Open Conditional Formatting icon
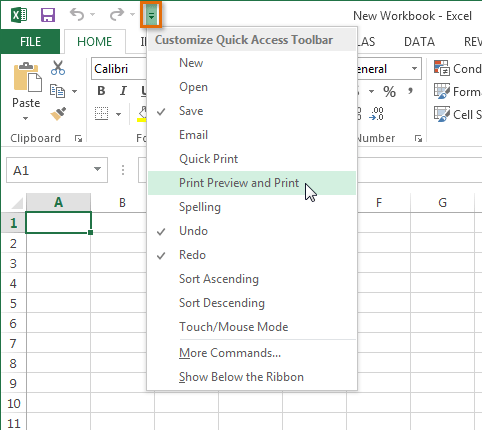Viewport: 482px width, 430px height. click(x=442, y=68)
